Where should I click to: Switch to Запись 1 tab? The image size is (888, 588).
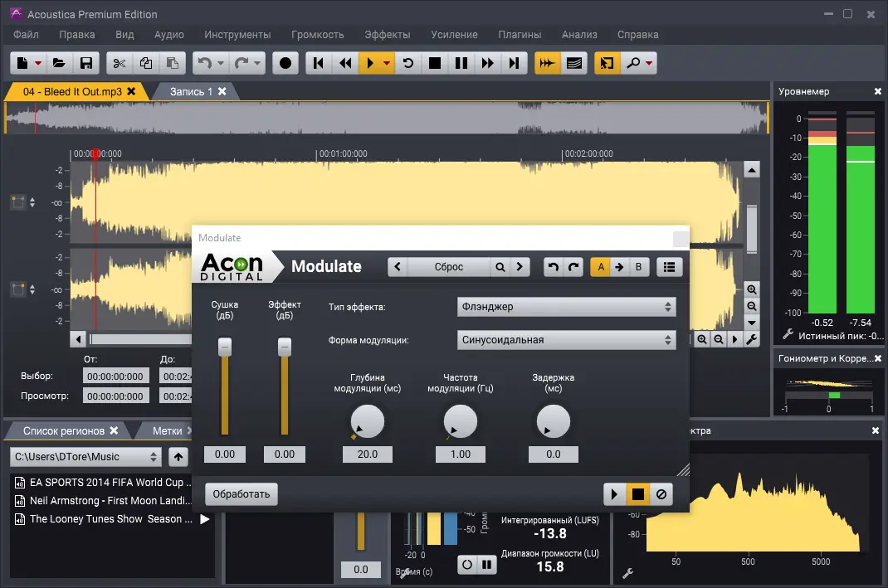191,92
